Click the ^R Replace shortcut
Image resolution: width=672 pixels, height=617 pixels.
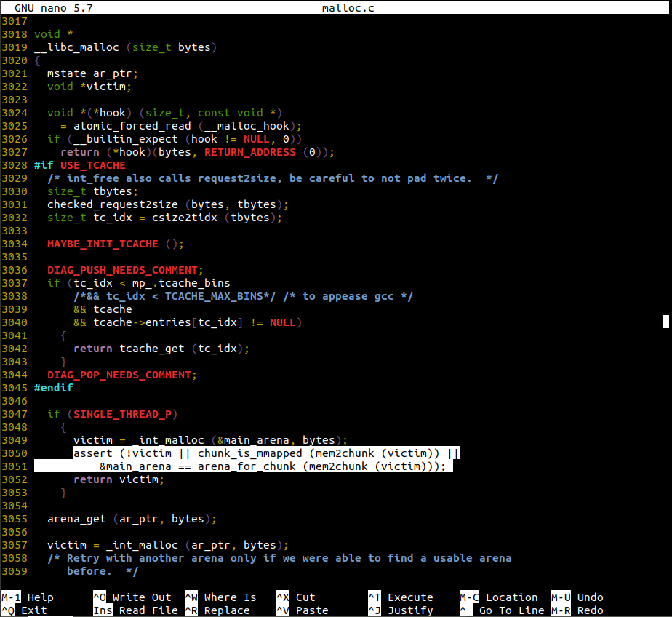(x=217, y=610)
